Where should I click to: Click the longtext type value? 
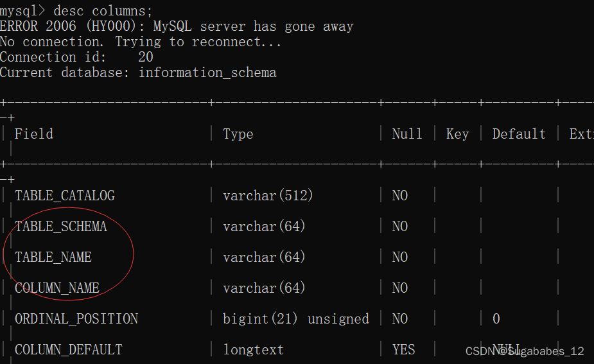coord(253,350)
